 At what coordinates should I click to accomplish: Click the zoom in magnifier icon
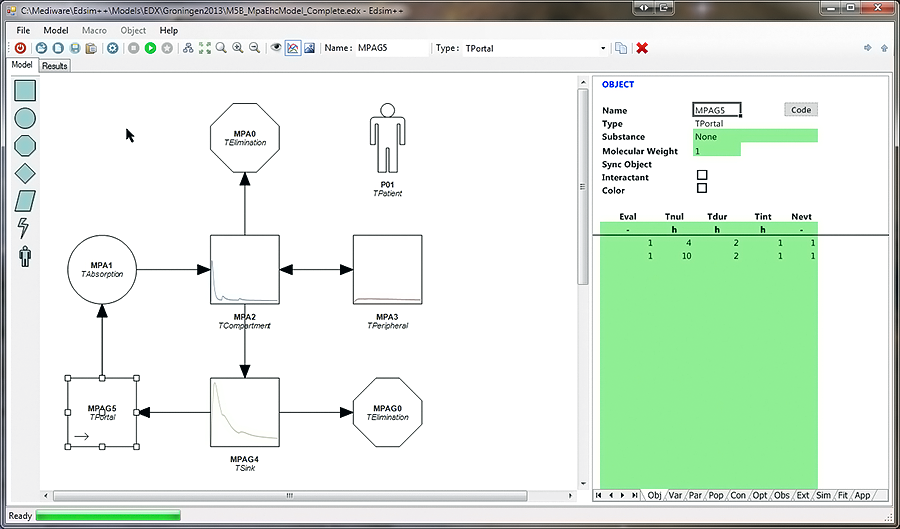point(238,48)
